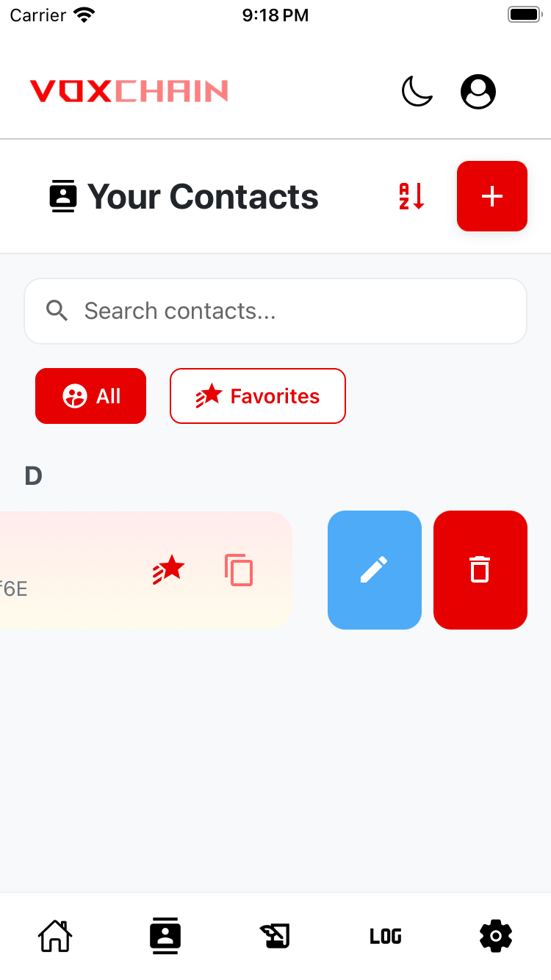This screenshot has height=980, width=551.
Task: Click the contacts book icon beside Your Contacts
Action: click(x=63, y=197)
